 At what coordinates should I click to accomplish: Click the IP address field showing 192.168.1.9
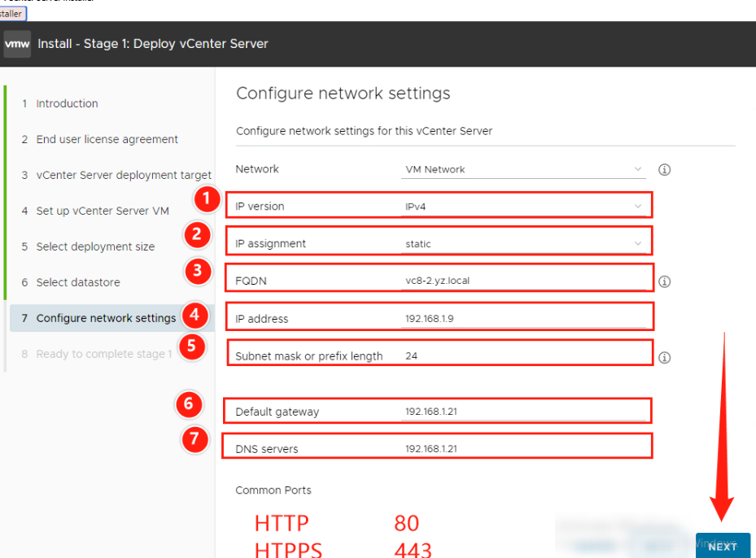[x=488, y=317]
